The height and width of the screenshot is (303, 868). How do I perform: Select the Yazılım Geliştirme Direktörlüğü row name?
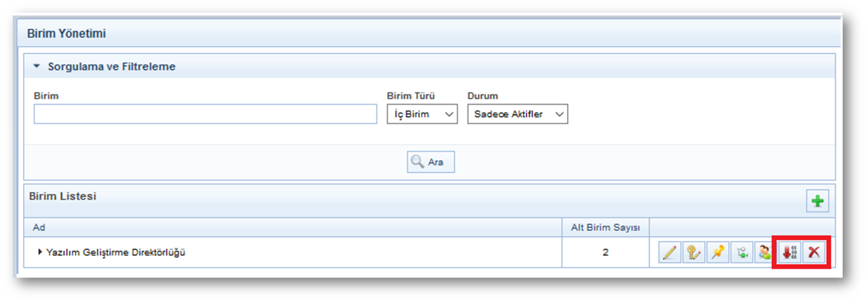[x=116, y=252]
